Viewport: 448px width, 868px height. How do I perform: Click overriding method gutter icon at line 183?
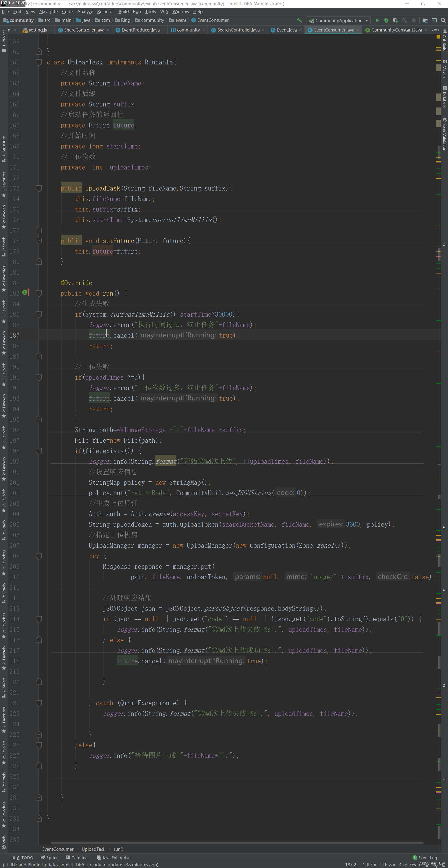(26, 293)
